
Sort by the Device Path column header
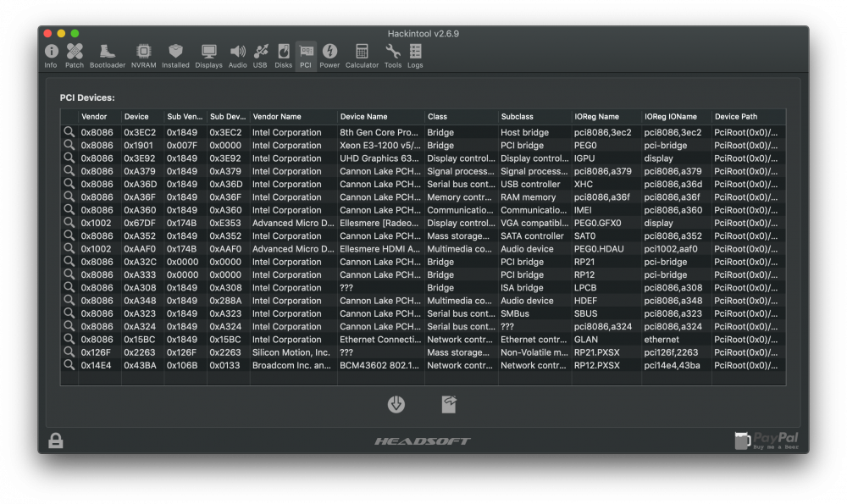coord(749,117)
